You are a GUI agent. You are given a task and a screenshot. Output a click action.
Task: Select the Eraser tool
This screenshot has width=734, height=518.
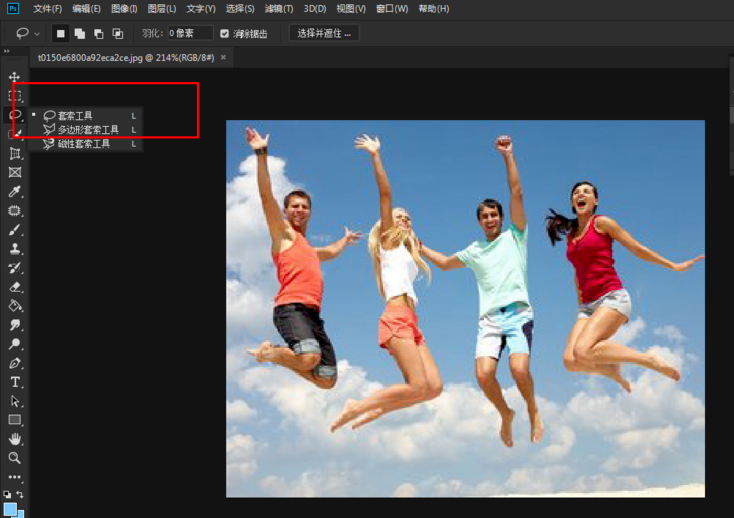(x=15, y=287)
